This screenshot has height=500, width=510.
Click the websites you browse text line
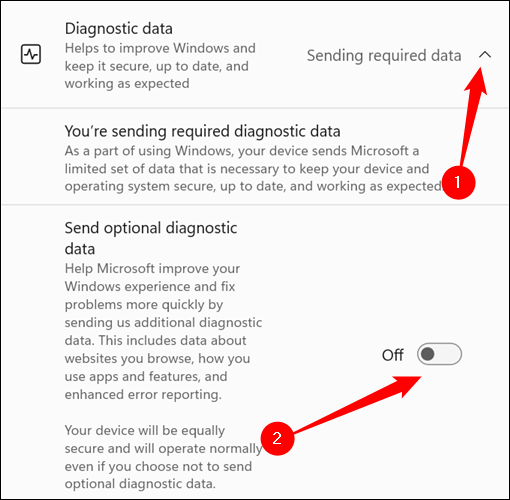pyautogui.click(x=157, y=359)
